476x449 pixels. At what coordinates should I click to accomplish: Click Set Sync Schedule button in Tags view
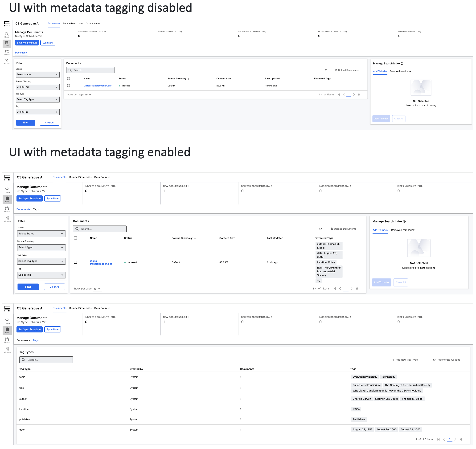29,329
